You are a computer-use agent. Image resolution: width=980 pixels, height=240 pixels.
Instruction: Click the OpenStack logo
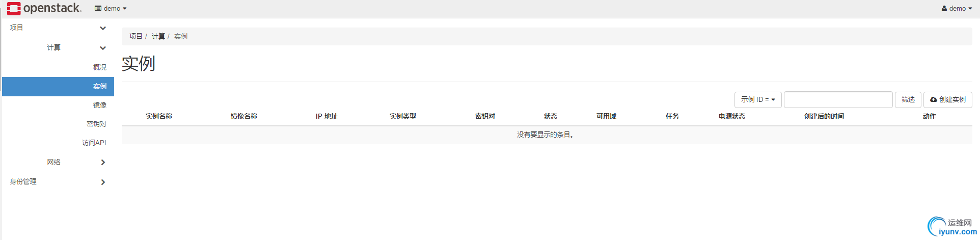44,8
